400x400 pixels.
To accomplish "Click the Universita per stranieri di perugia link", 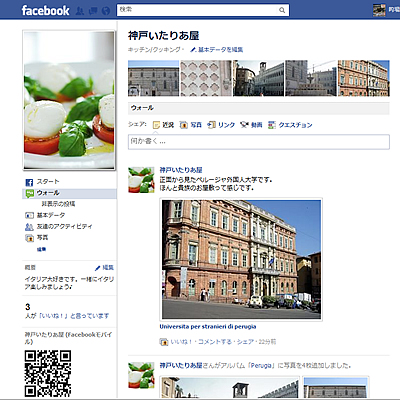I will point(208,327).
